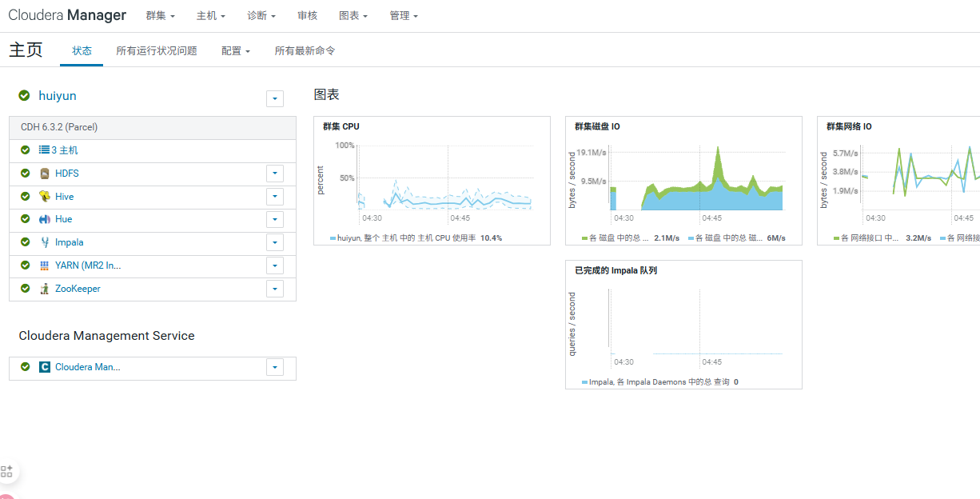
Task: Click the YARN service icon
Action: click(x=45, y=265)
